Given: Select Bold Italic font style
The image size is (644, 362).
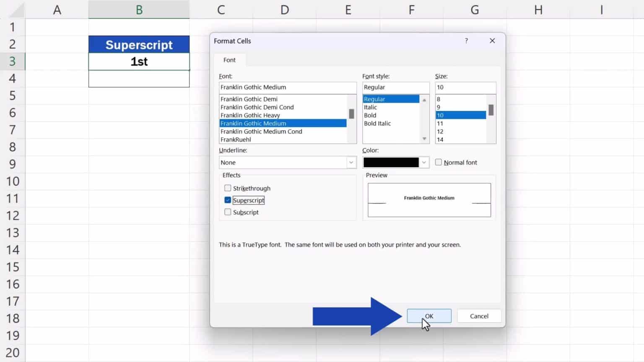Looking at the screenshot, I should tap(377, 123).
